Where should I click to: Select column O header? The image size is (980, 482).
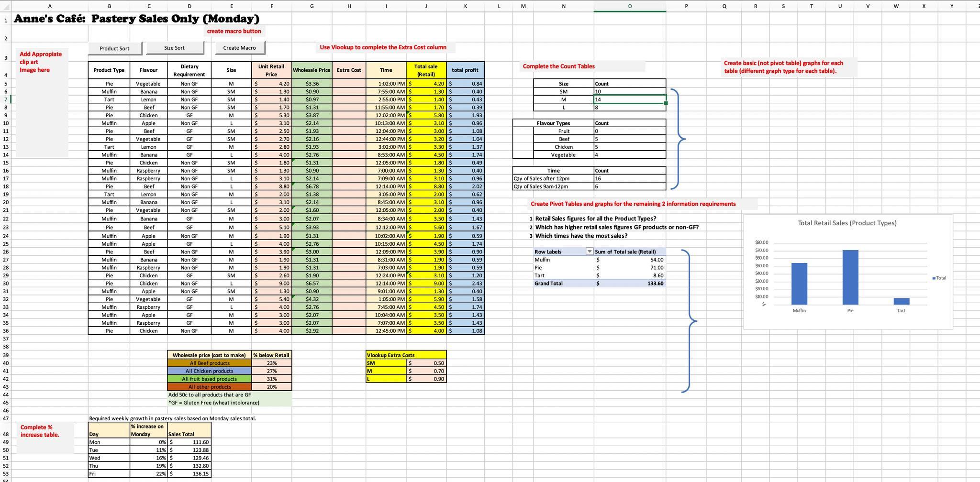pyautogui.click(x=629, y=6)
